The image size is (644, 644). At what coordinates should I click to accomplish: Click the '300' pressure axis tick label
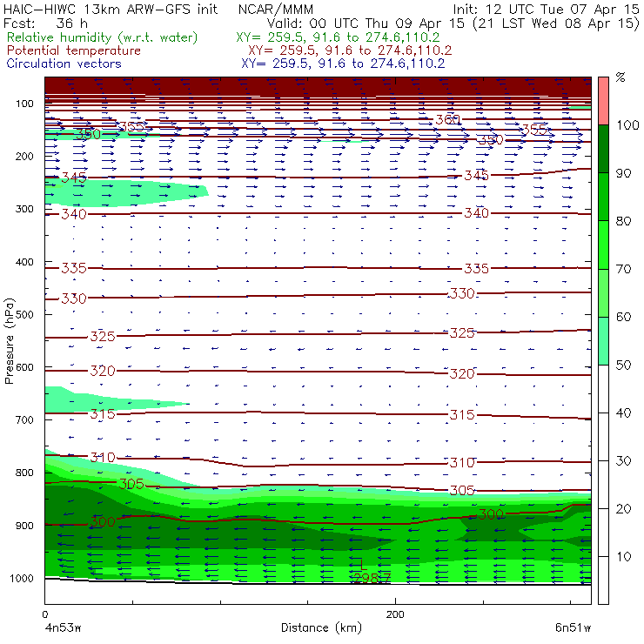(x=24, y=209)
